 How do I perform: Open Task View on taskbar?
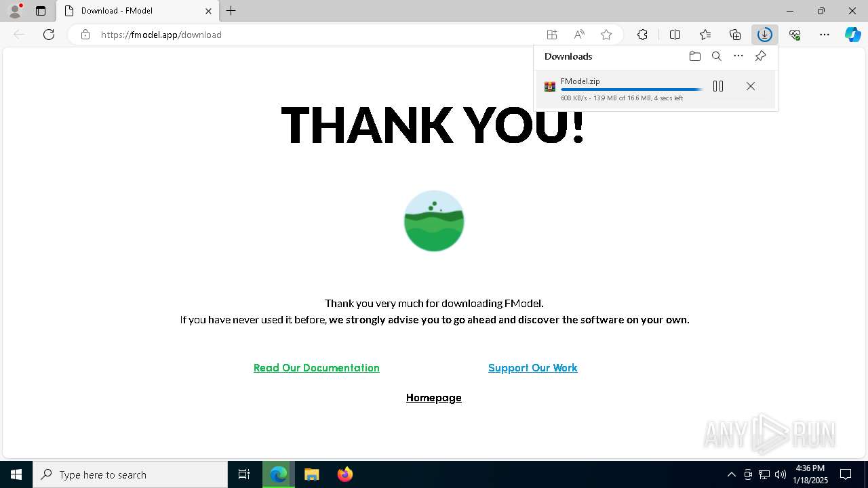tap(244, 474)
